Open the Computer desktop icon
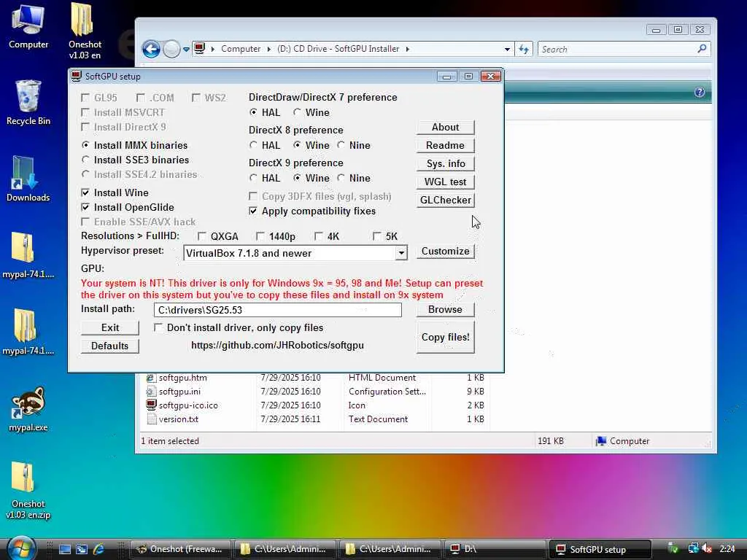Viewport: 747px width, 560px height. (28, 26)
